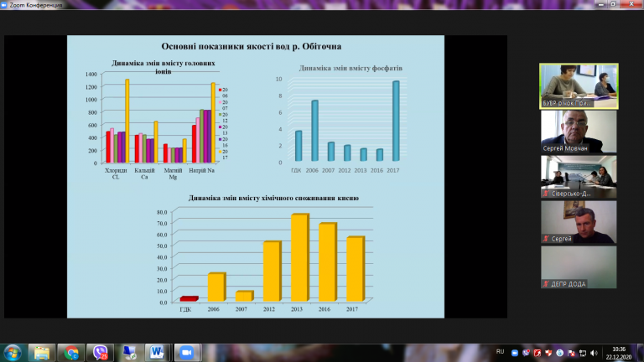The height and width of the screenshot is (362, 644).
Task: Click the heading Динаміка змін вмісту фосфатів
Action: [x=351, y=68]
